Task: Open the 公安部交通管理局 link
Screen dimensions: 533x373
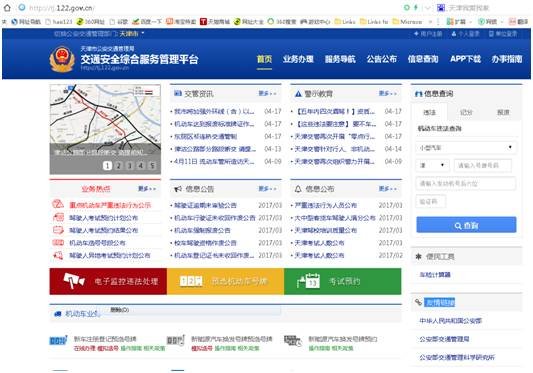Action: (x=444, y=339)
